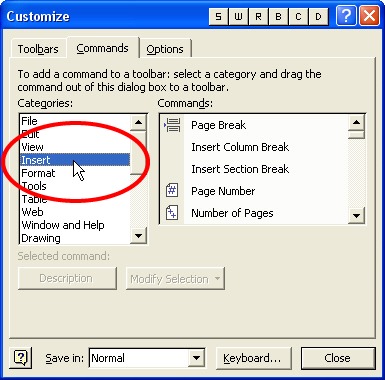The height and width of the screenshot is (380, 385).
Task: Click the Commands list scroll down arrow
Action: point(356,216)
